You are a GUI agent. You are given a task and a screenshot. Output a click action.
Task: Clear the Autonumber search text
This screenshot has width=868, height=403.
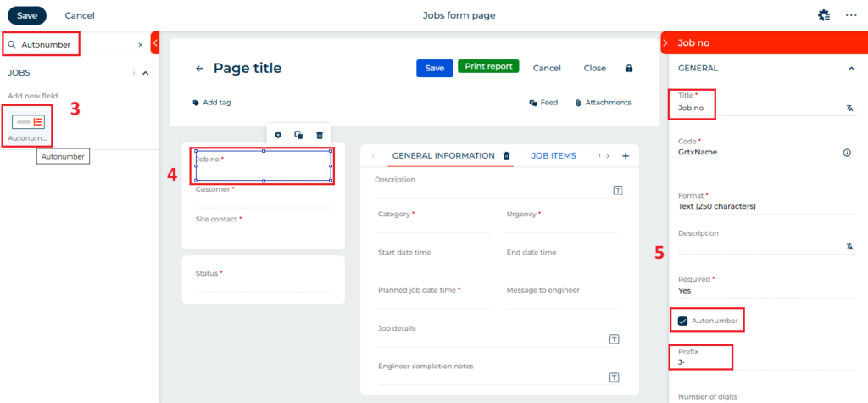coord(141,45)
